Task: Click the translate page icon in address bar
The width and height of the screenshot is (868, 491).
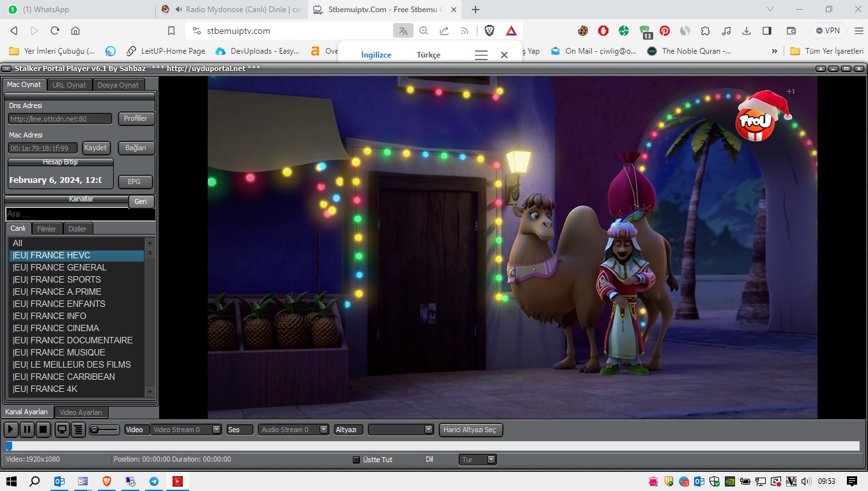Action: 403,31
